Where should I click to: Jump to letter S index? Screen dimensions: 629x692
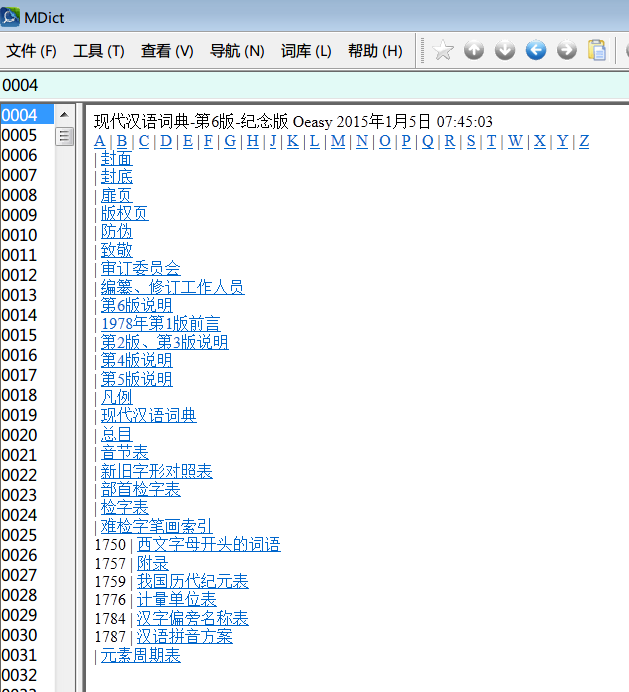coord(471,141)
